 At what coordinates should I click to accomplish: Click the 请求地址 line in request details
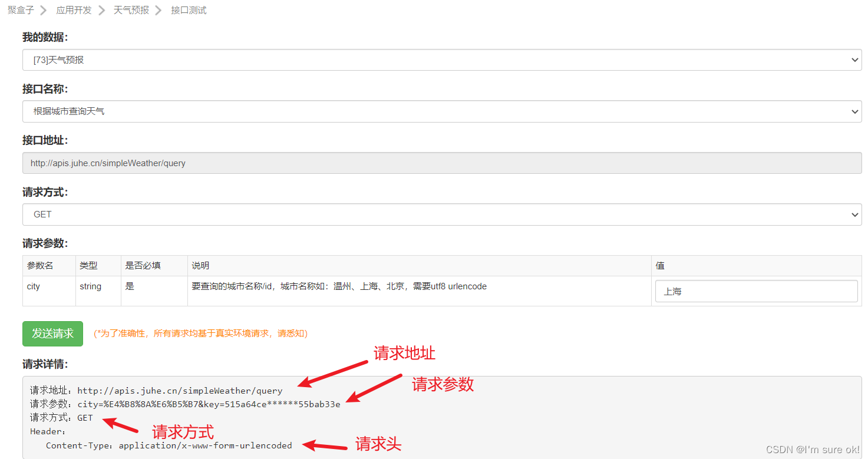(x=156, y=391)
